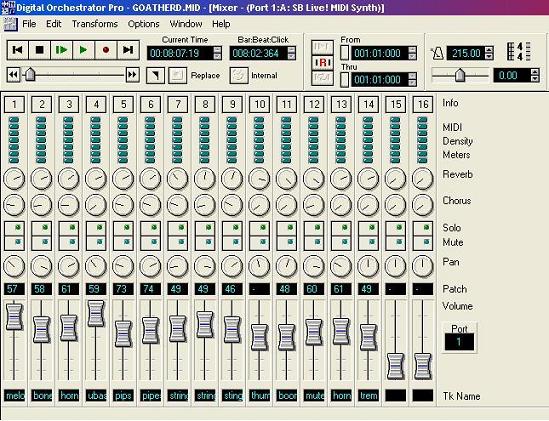Click the Current Time value 00:08:07:19

tap(180, 53)
